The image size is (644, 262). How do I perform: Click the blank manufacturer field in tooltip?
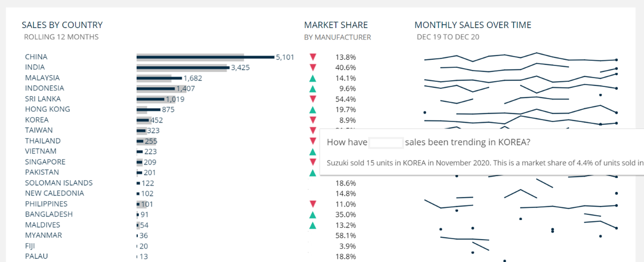pos(386,143)
